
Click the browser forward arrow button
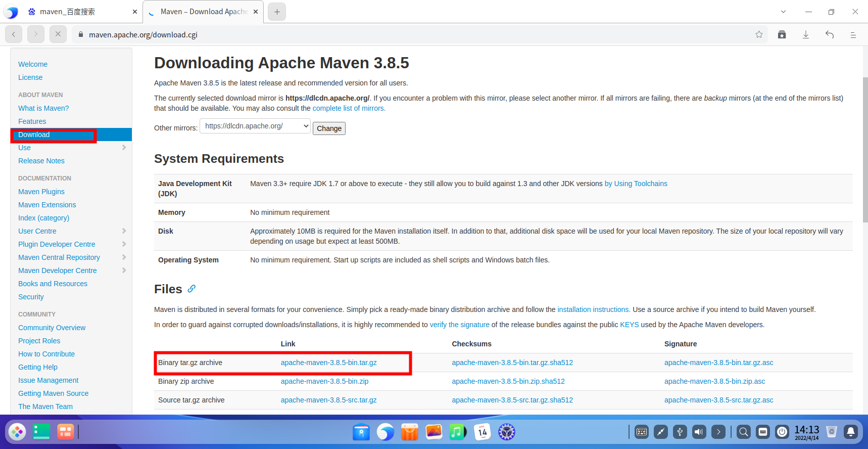tap(36, 34)
